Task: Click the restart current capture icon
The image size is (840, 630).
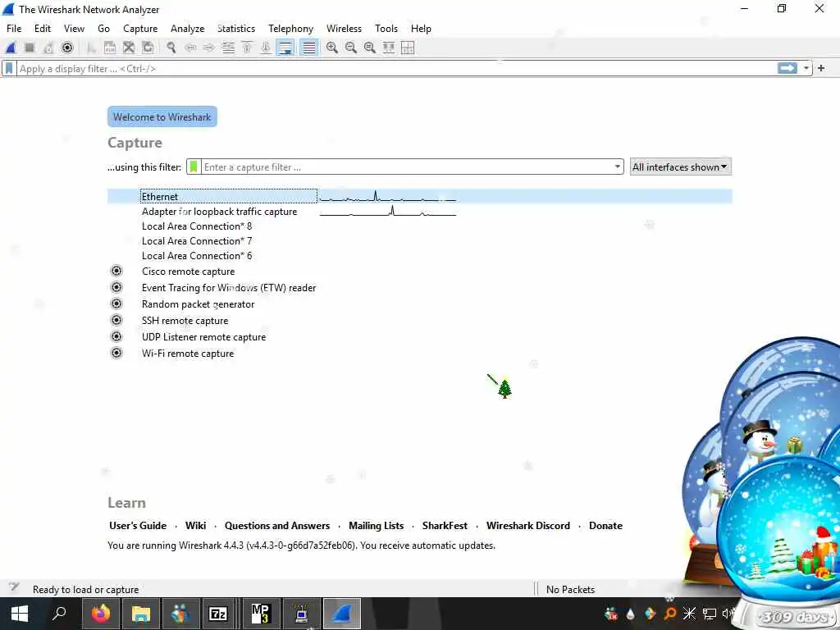Action: (48, 48)
